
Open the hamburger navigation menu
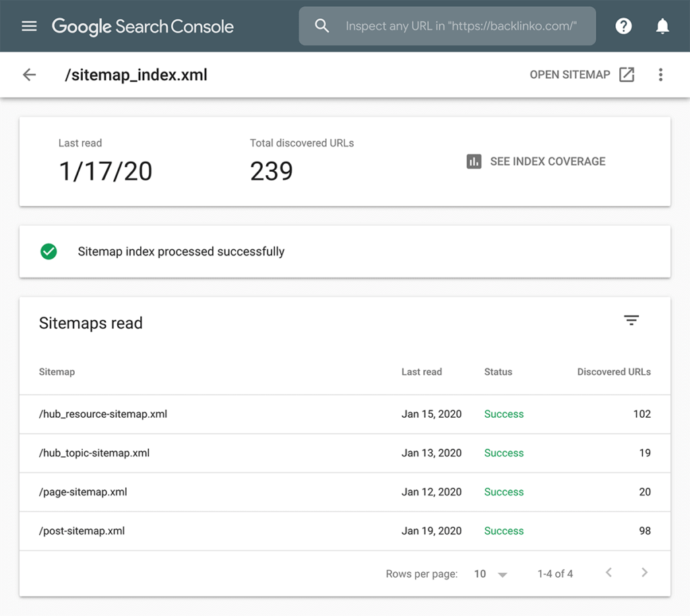[29, 26]
